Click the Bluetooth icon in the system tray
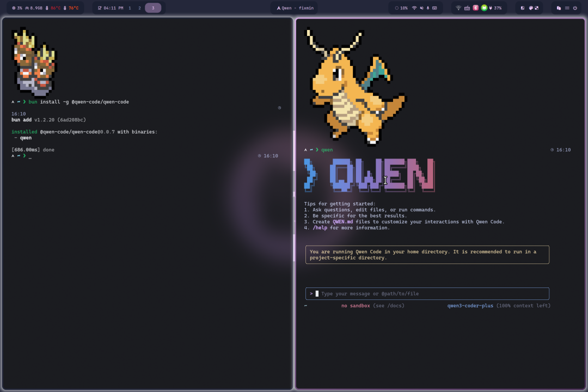588x392 pixels. 475,8
